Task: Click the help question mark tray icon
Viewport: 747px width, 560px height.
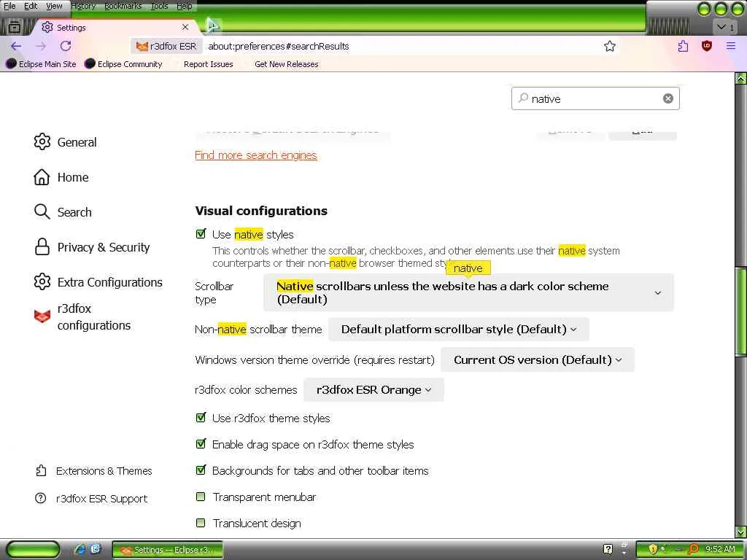Action: 608,550
